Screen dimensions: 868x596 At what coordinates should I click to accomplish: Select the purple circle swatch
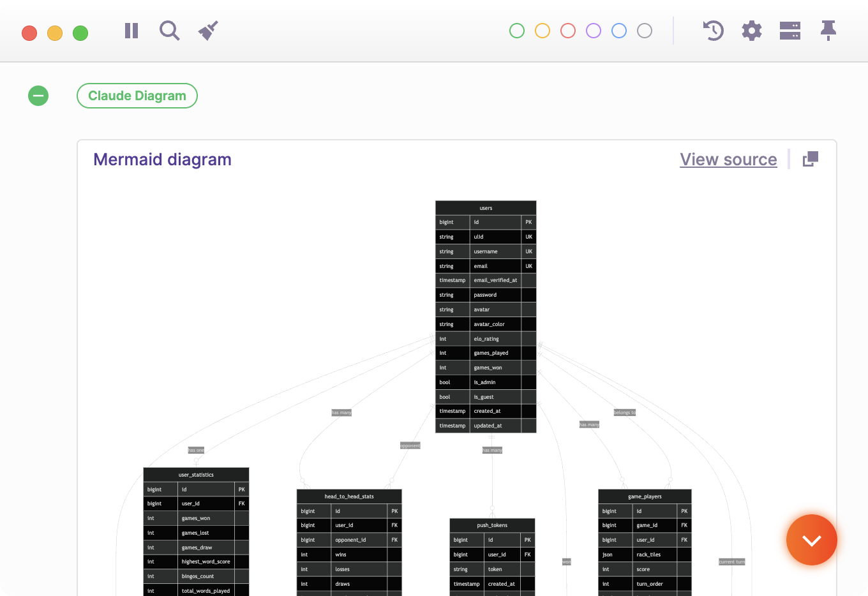click(593, 30)
